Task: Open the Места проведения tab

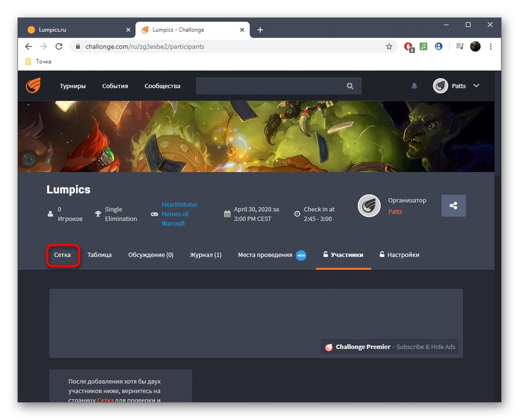Action: tap(272, 255)
